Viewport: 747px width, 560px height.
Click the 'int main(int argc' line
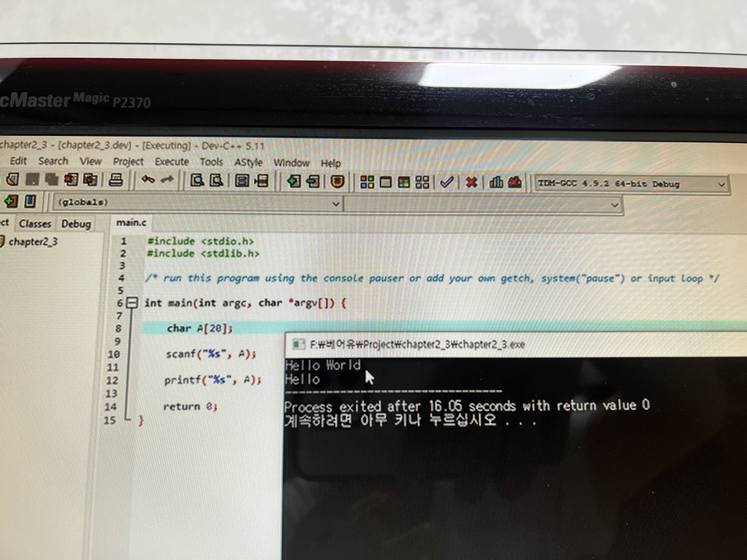[x=245, y=303]
